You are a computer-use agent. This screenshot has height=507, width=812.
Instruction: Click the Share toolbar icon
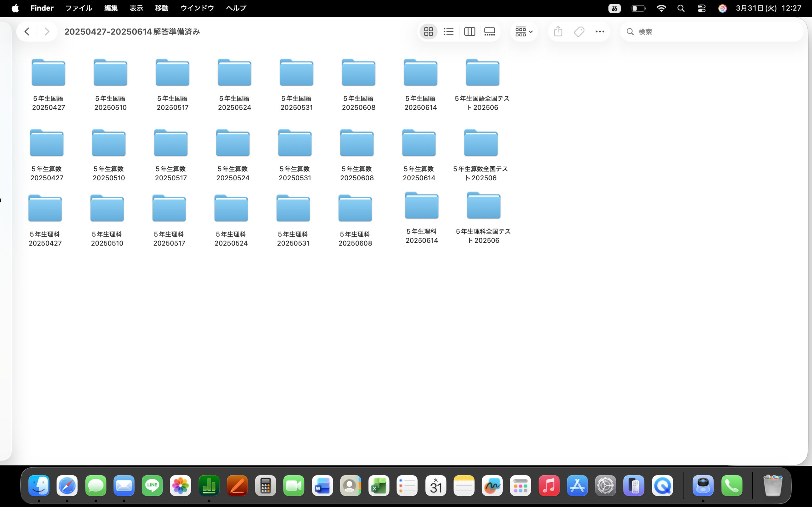pyautogui.click(x=558, y=31)
